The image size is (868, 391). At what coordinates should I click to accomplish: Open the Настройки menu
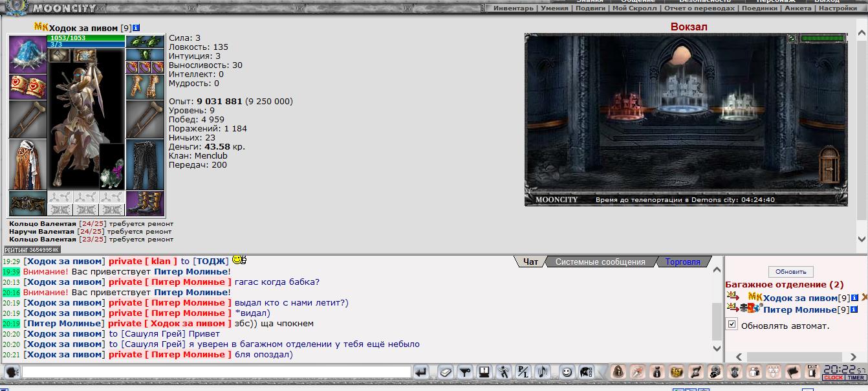point(837,8)
